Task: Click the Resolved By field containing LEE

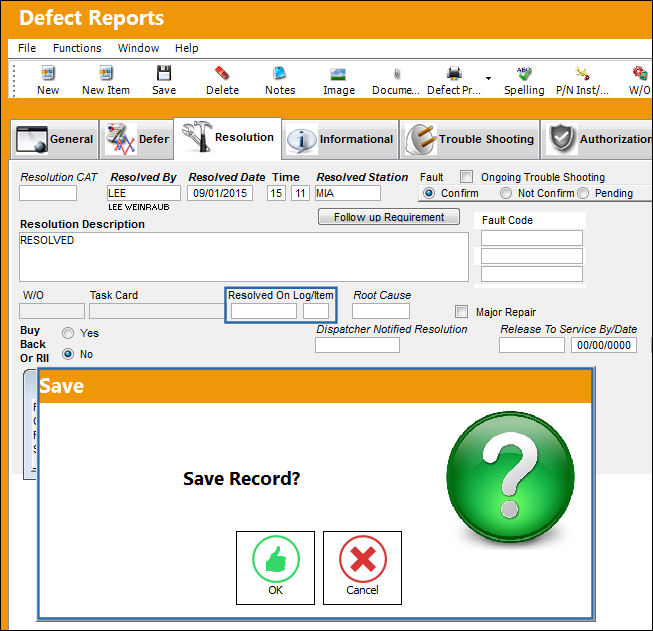Action: click(144, 193)
